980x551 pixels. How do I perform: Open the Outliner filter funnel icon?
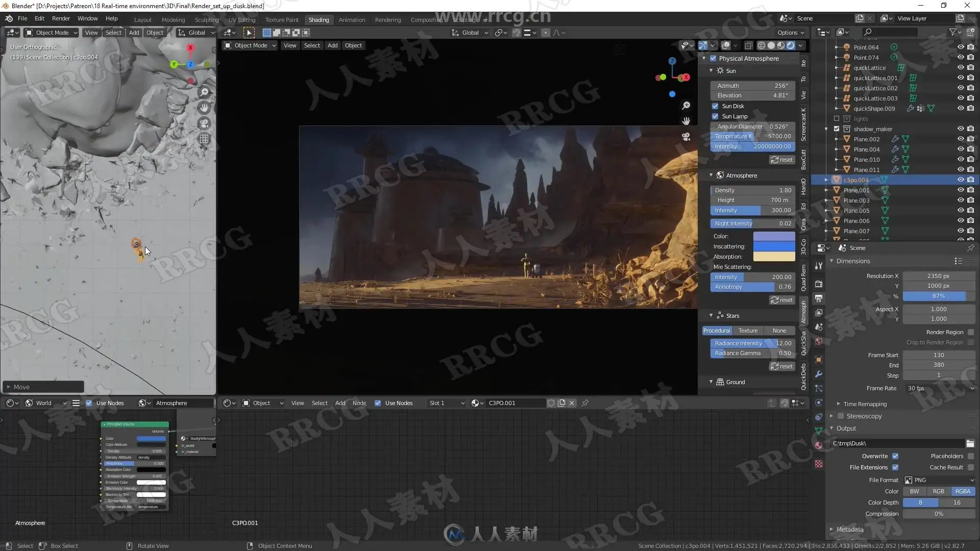tap(952, 32)
